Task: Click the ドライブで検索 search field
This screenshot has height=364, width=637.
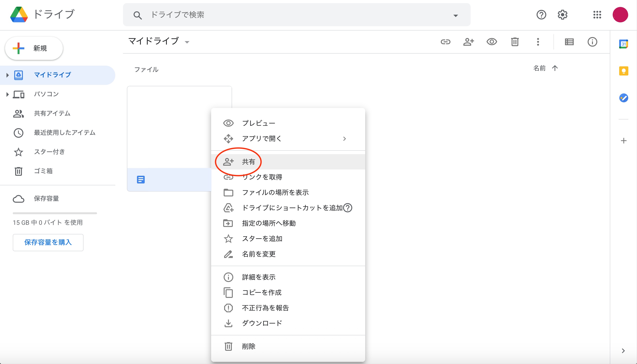Action: coord(297,15)
